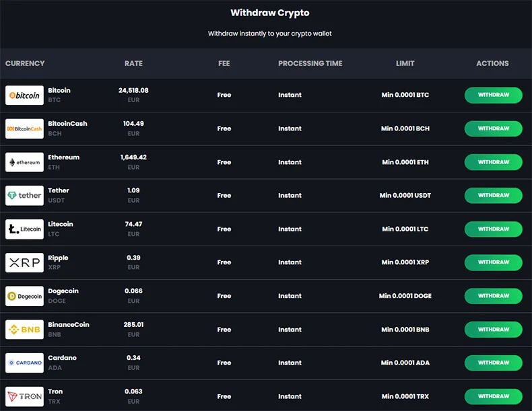Click the Tron logo icon
532x411 pixels.
(24, 396)
